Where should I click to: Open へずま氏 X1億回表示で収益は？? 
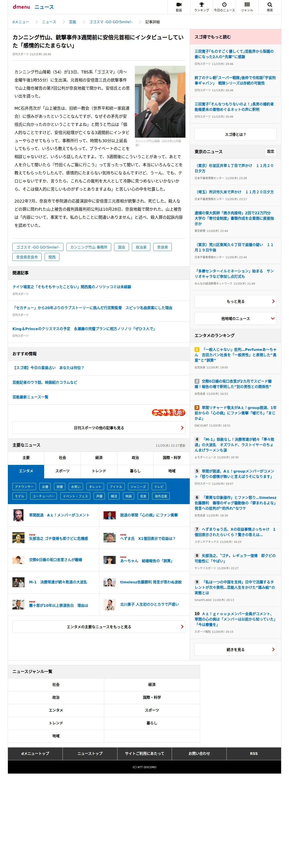click(148, 539)
